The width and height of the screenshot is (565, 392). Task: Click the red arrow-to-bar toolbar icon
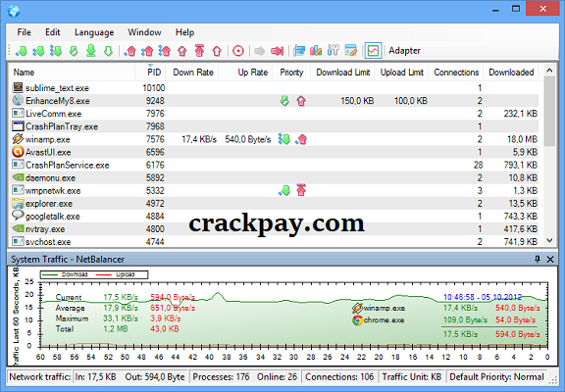(277, 51)
